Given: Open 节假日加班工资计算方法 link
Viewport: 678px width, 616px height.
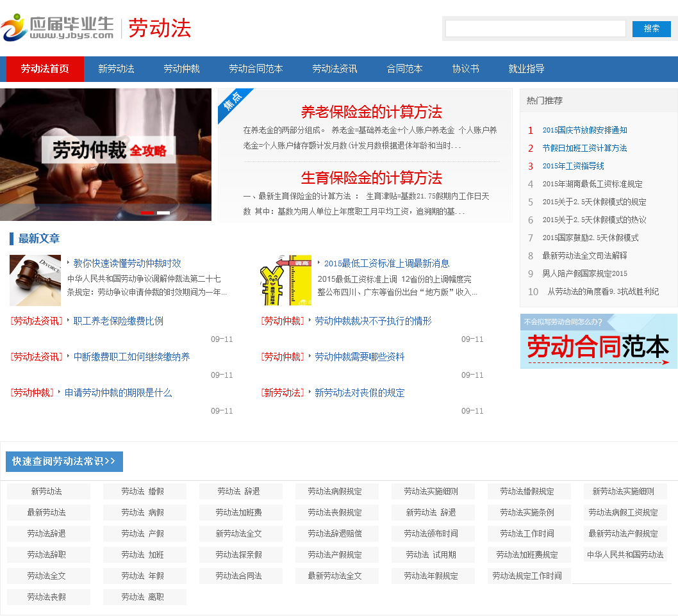Looking at the screenshot, I should 584,148.
